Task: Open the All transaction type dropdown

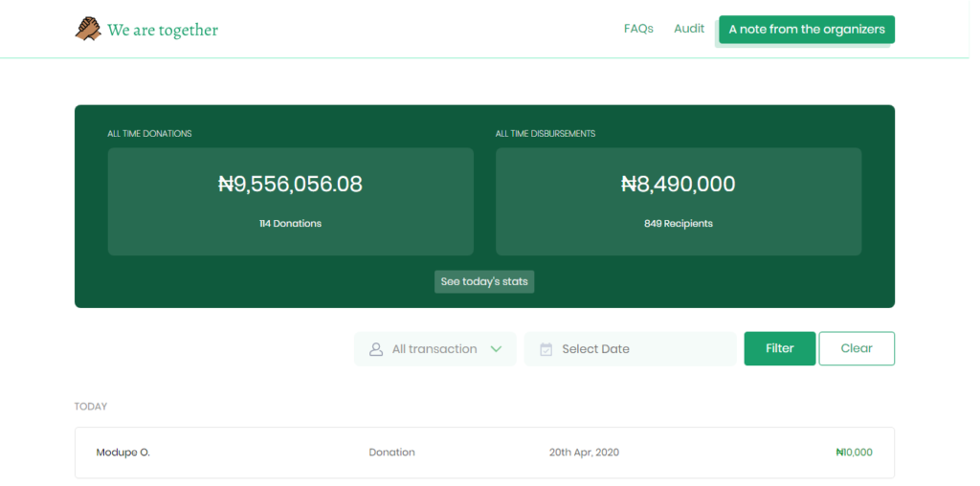Action: [x=435, y=349]
